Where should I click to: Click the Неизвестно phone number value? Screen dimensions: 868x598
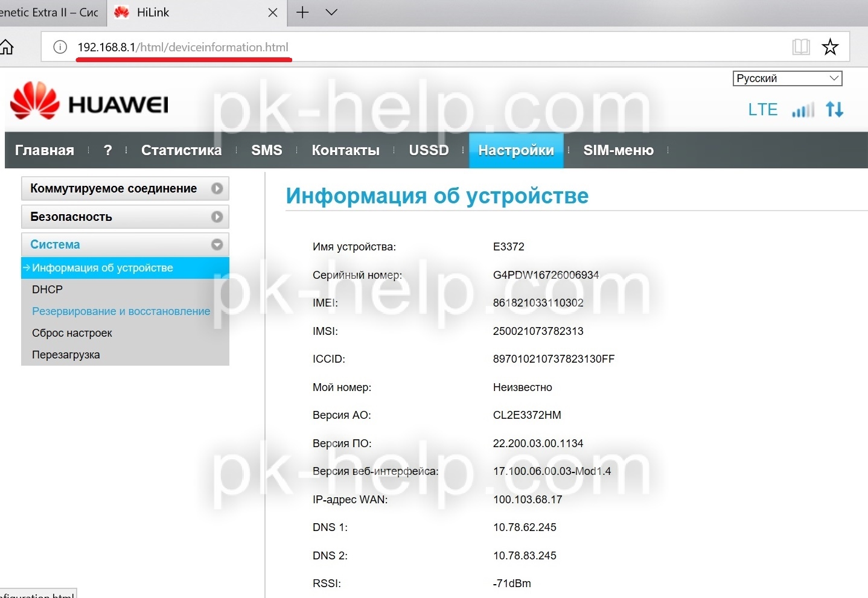point(523,387)
